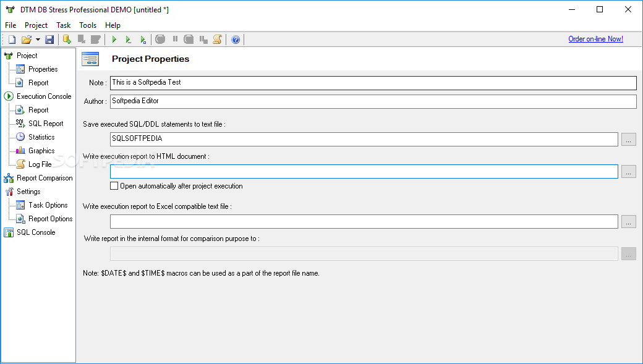Click the Project Properties header icon
643x364 pixels.
pos(90,59)
